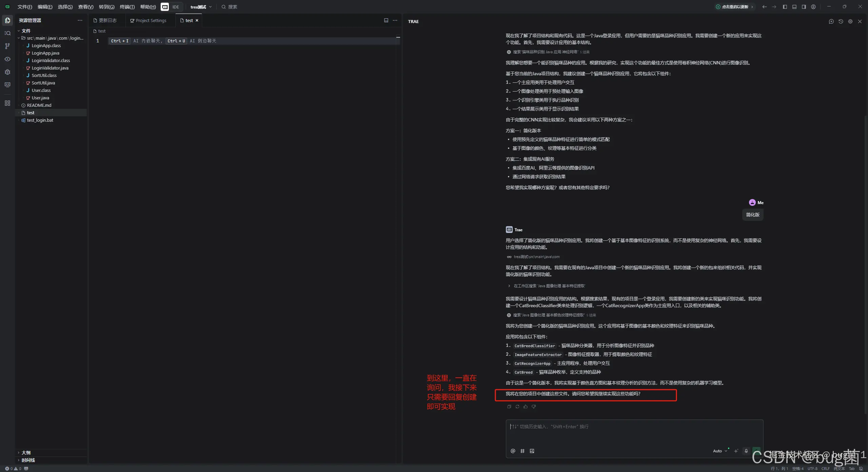Click the image attach icon in chat input
The height and width of the screenshot is (472, 868).
coord(532,451)
